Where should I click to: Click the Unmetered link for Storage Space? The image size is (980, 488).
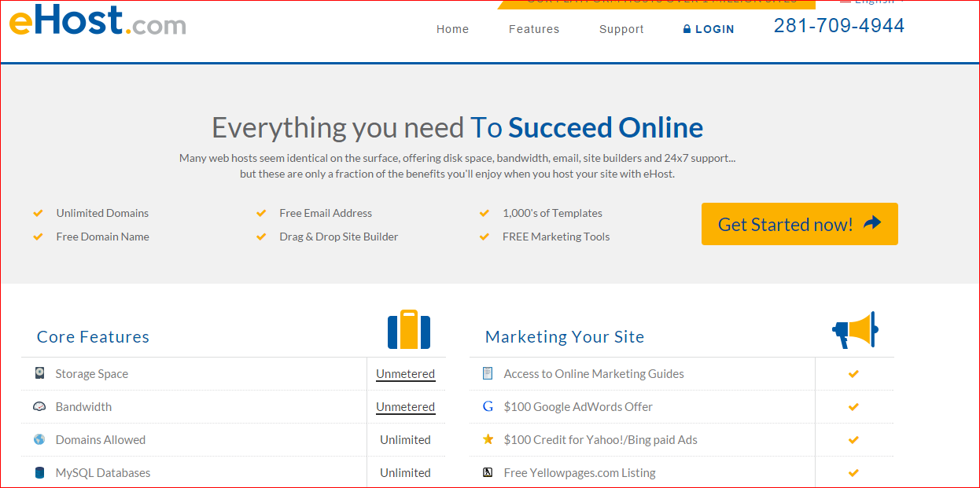pyautogui.click(x=405, y=374)
